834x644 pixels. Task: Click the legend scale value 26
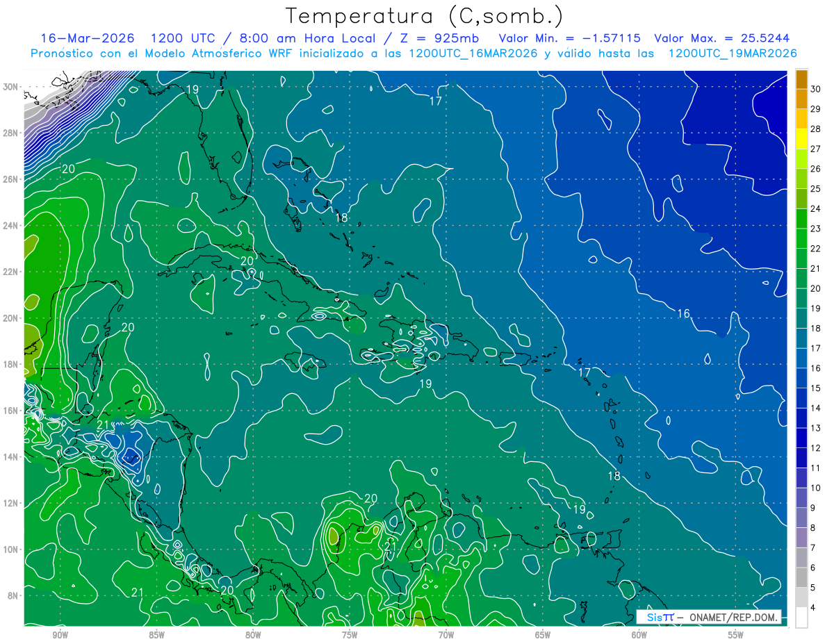(x=816, y=168)
